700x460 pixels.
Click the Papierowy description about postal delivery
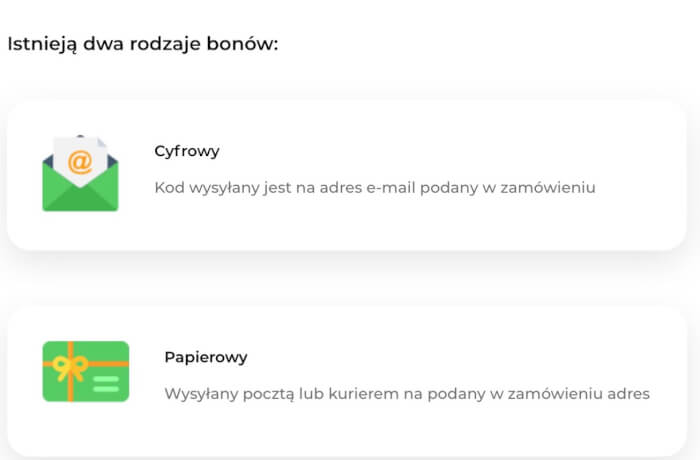click(x=407, y=393)
